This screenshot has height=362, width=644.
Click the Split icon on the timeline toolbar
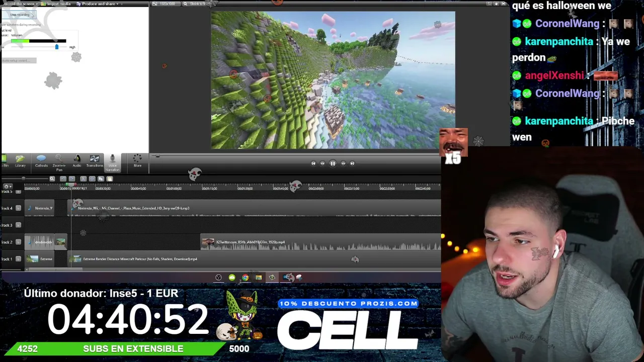pyautogui.click(x=92, y=179)
